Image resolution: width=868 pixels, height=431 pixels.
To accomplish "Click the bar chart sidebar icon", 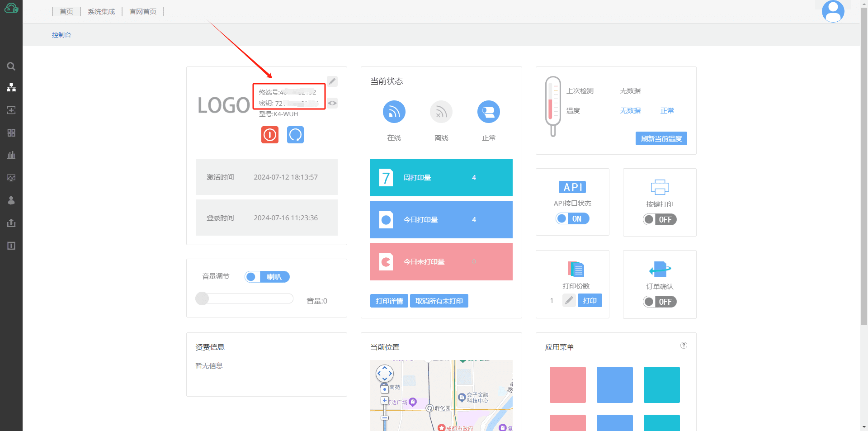I will (x=11, y=155).
